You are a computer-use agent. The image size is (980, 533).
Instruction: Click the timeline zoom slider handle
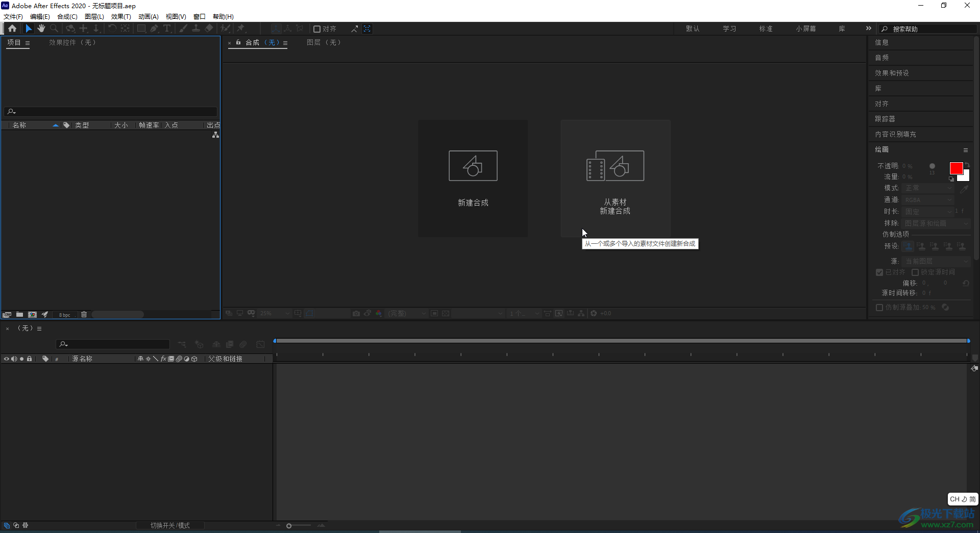pyautogui.click(x=289, y=526)
